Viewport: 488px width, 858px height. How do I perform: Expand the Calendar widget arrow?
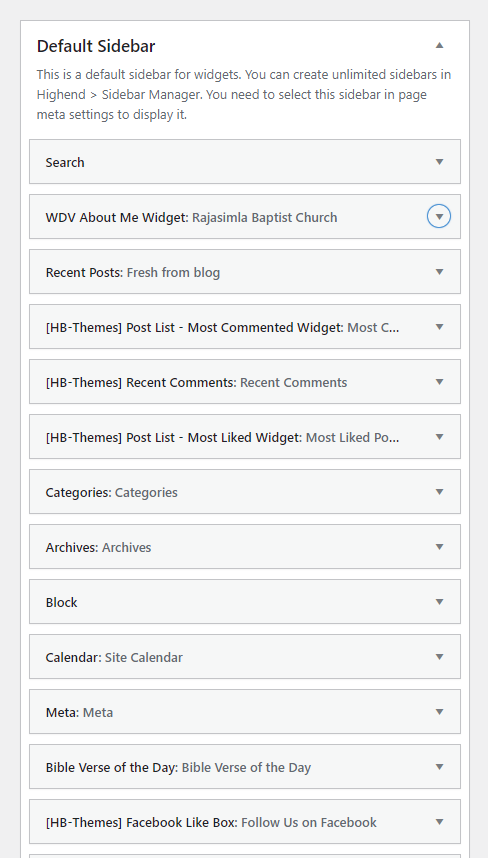pos(439,657)
